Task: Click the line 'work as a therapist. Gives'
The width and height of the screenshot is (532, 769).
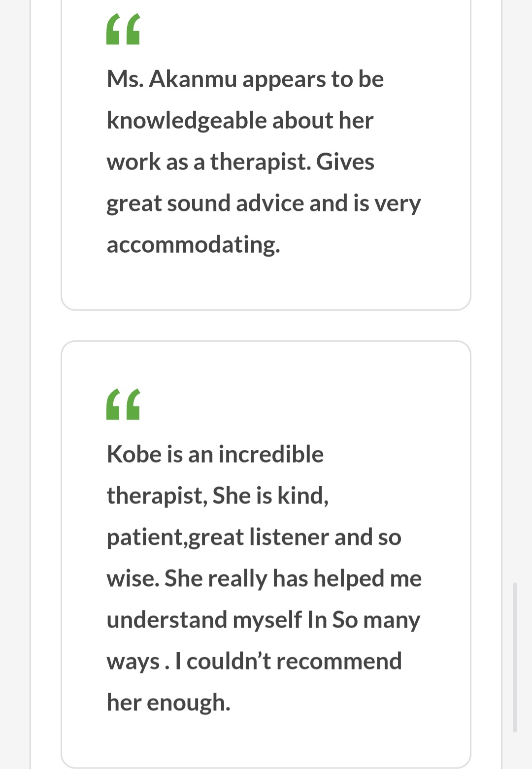Action: 240,162
